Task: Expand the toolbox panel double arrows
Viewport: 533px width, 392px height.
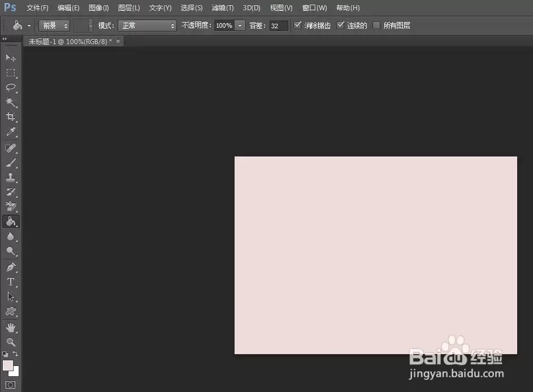Action: coord(5,39)
